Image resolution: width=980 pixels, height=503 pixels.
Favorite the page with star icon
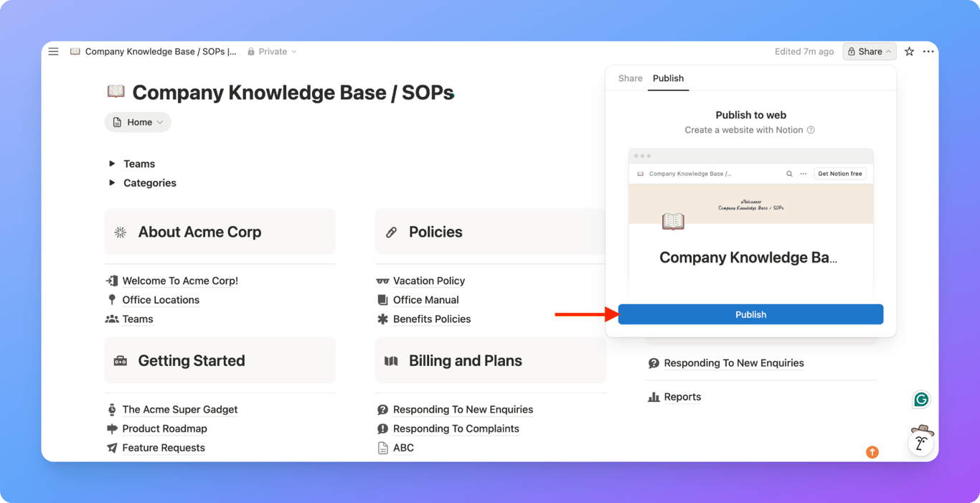[909, 52]
